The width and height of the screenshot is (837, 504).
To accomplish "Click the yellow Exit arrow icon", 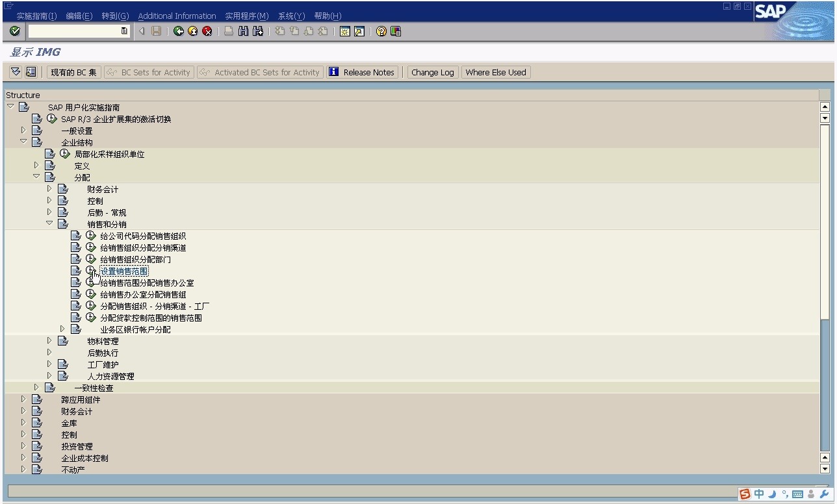I will [x=193, y=31].
